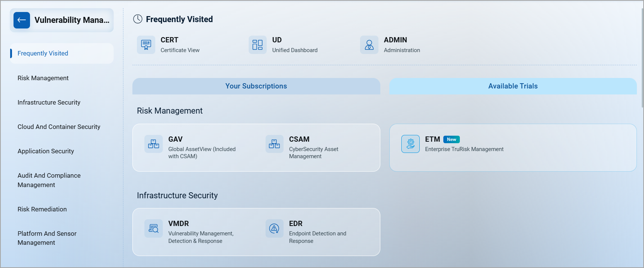Click the GAV asset icon
This screenshot has width=644, height=268.
click(153, 144)
